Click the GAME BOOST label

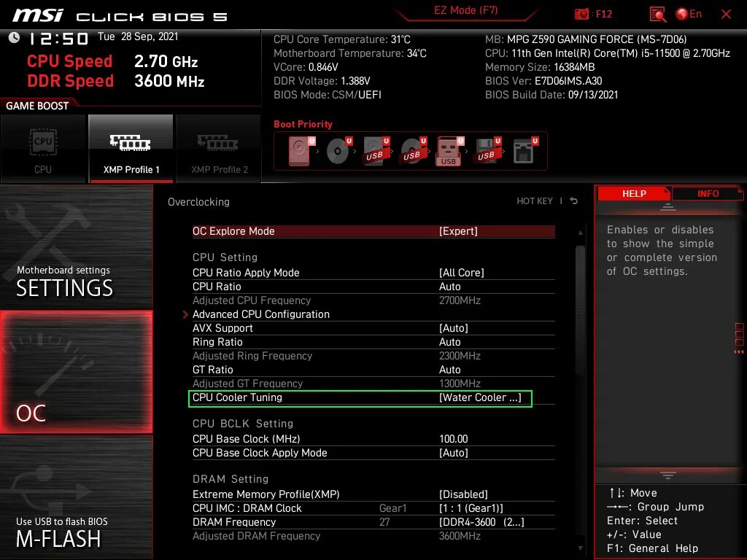[x=37, y=106]
